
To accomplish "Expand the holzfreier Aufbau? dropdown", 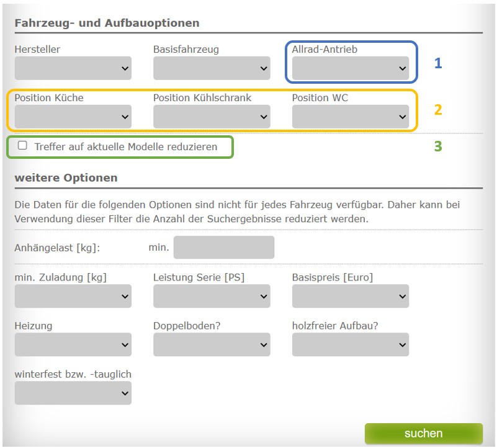I will click(x=351, y=344).
